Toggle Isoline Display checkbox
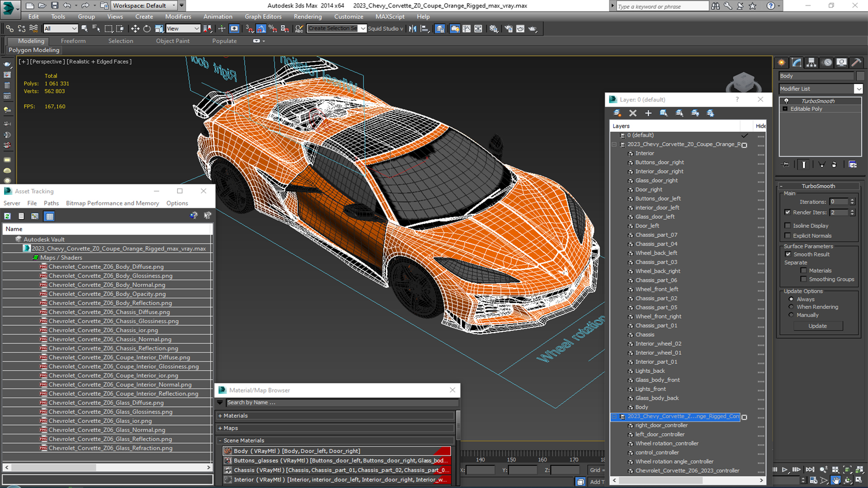This screenshot has width=868, height=488. (x=788, y=225)
